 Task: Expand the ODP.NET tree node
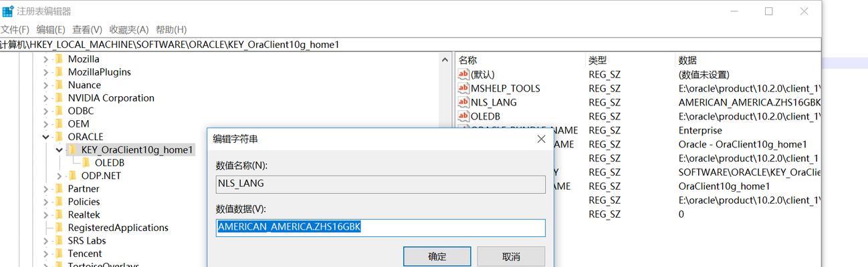tap(60, 176)
